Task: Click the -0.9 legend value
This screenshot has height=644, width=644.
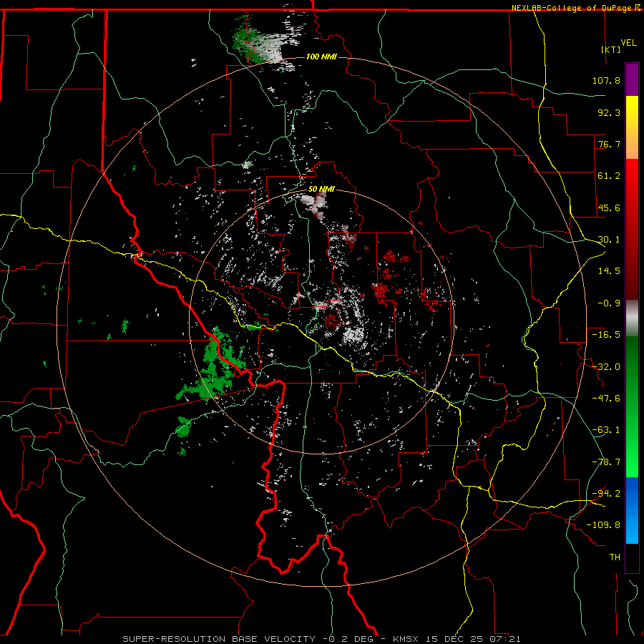Action: pos(609,303)
